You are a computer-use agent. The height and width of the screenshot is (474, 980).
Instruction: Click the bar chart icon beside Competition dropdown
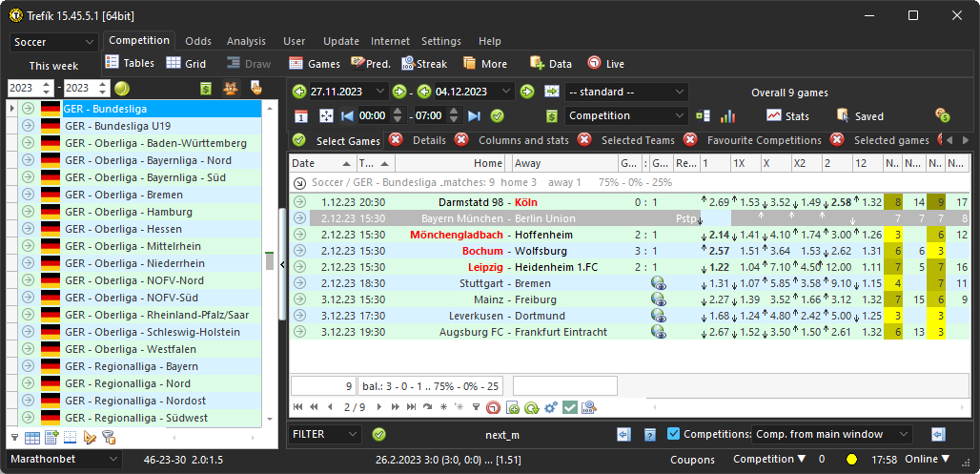tap(727, 115)
